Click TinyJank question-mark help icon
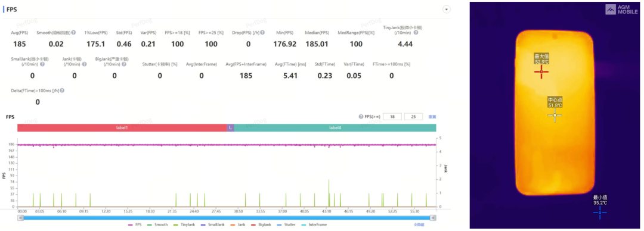 (416, 32)
